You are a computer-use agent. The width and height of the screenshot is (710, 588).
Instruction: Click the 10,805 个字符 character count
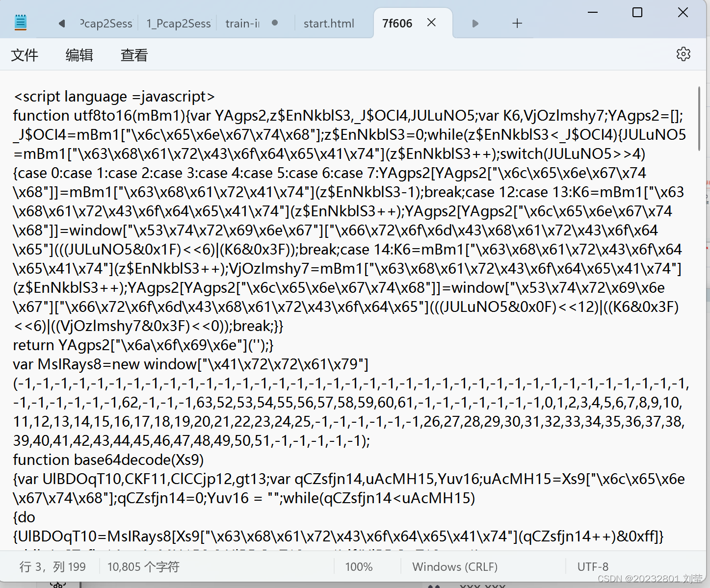coord(143,567)
